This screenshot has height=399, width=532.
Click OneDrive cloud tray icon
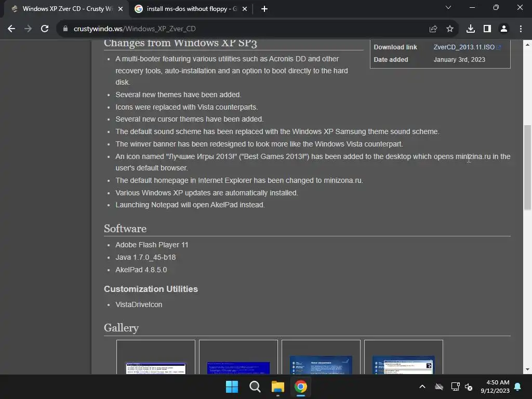click(439, 387)
